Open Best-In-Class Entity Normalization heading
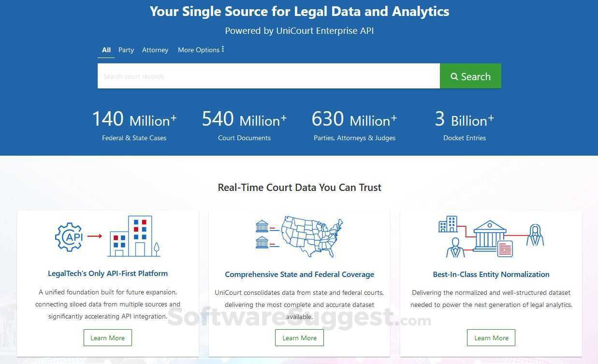The image size is (598, 364). pos(491,274)
